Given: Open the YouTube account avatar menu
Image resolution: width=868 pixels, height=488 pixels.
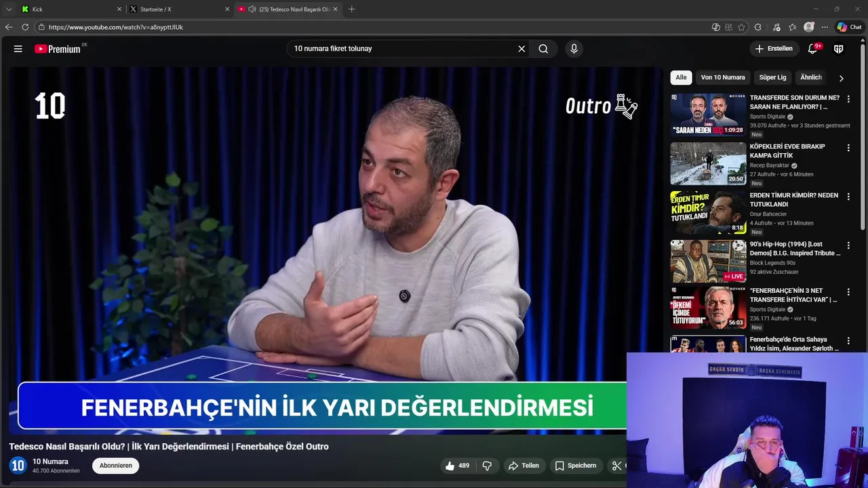Looking at the screenshot, I should [x=839, y=49].
